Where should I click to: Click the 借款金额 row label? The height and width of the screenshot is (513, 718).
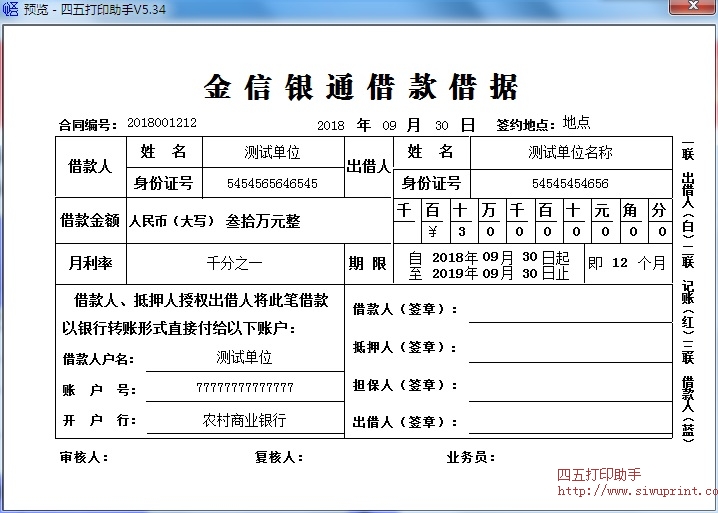(x=90, y=220)
